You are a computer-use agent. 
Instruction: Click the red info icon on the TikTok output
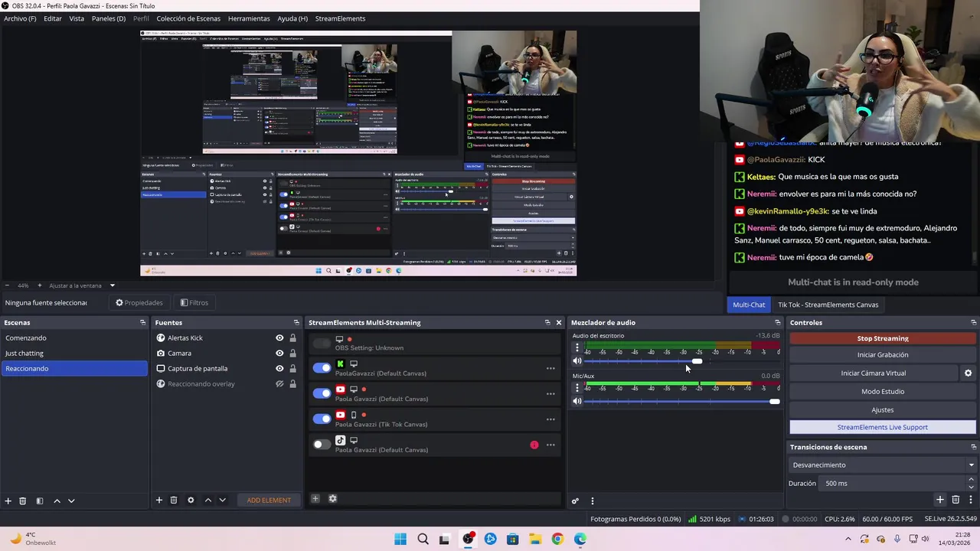(534, 445)
